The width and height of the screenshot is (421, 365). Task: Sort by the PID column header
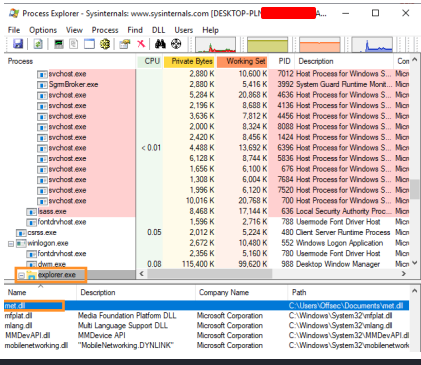point(282,61)
